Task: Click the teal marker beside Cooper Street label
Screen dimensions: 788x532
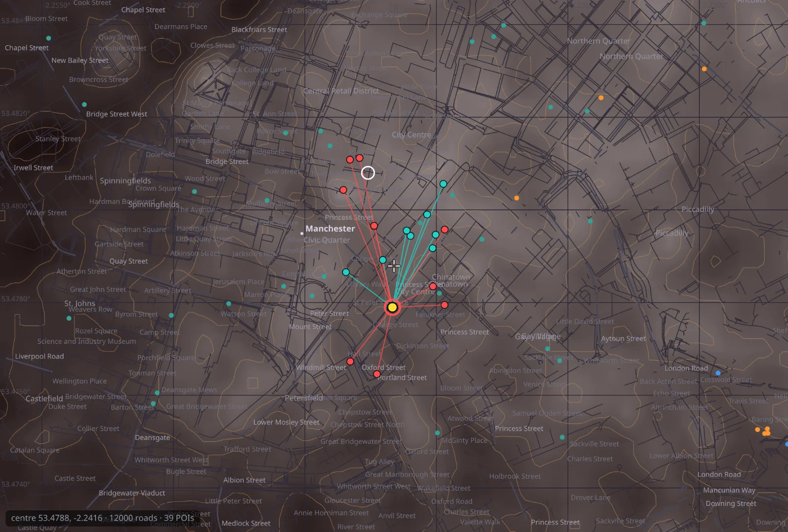Action: pyautogui.click(x=383, y=260)
